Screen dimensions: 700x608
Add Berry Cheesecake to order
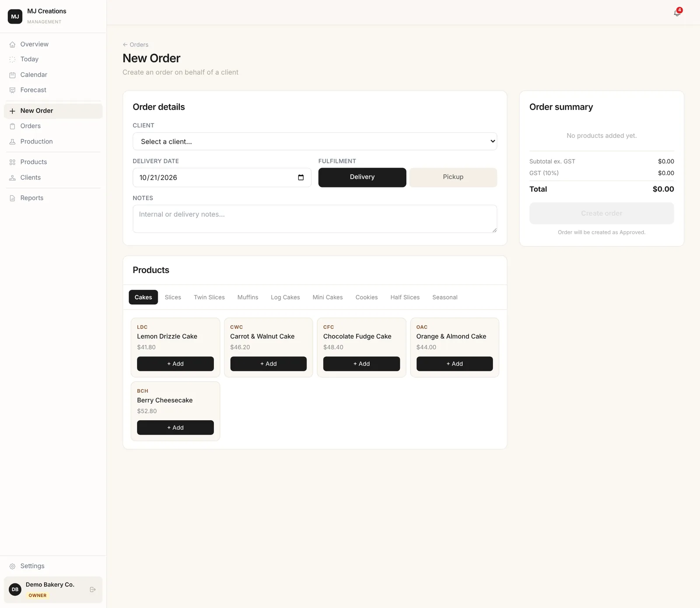coord(175,428)
